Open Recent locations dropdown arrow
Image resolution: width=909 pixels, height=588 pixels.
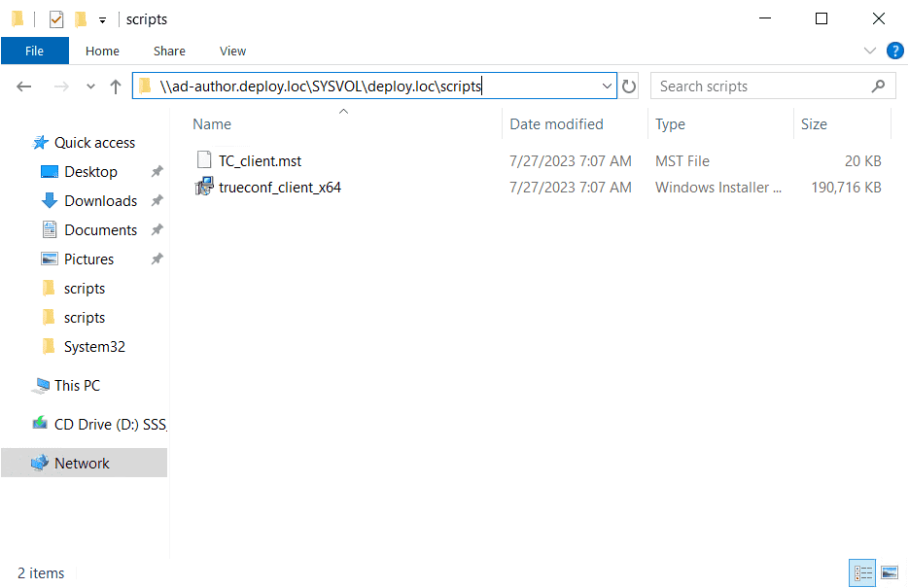coord(90,86)
